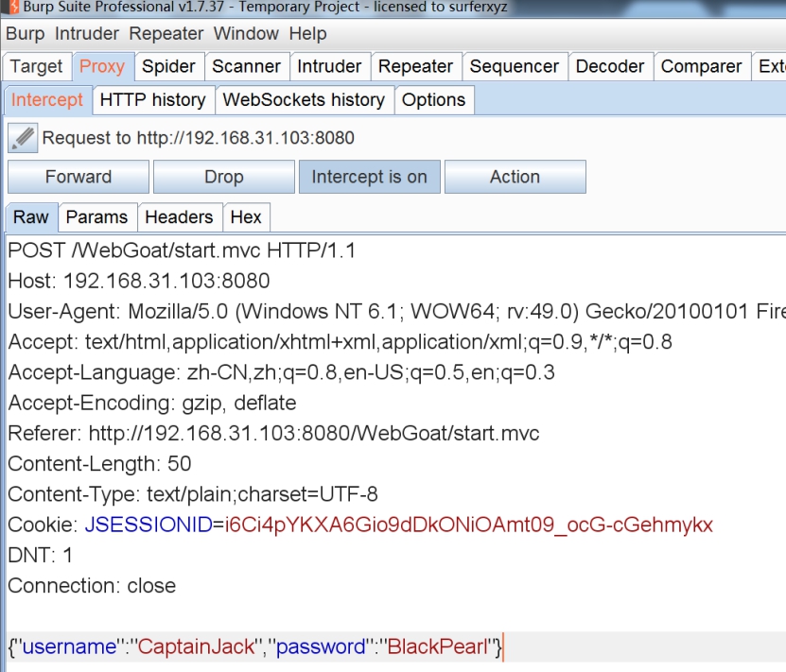Screen dimensions: 786x672
Task: Click the Burp Suite logo in title bar
Action: (x=13, y=7)
